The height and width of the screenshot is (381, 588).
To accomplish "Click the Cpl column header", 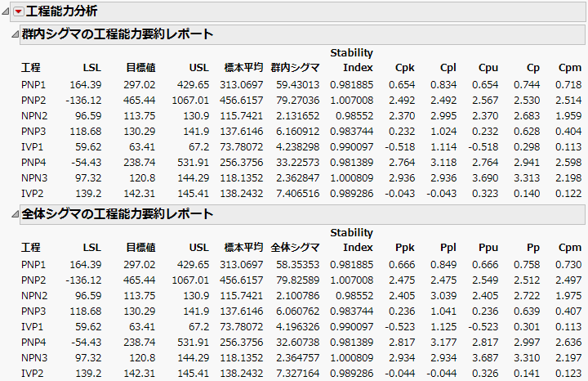I will pyautogui.click(x=448, y=67).
